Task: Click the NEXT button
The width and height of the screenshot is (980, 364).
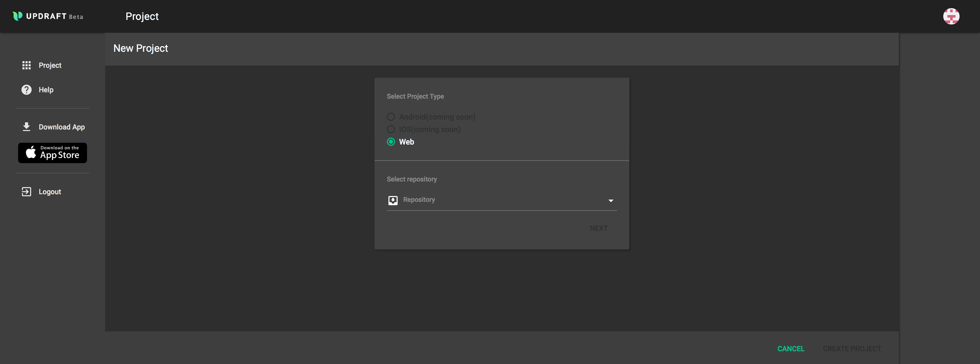Action: coord(598,228)
